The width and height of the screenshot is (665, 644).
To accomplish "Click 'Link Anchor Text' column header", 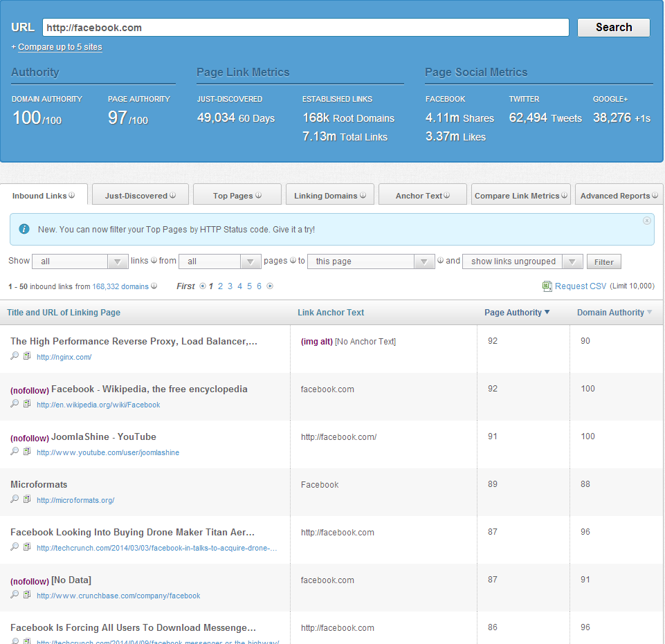I will click(x=331, y=313).
